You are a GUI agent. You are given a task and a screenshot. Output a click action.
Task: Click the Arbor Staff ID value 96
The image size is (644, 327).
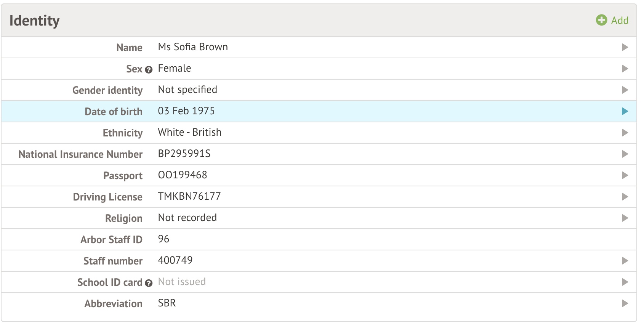(163, 239)
